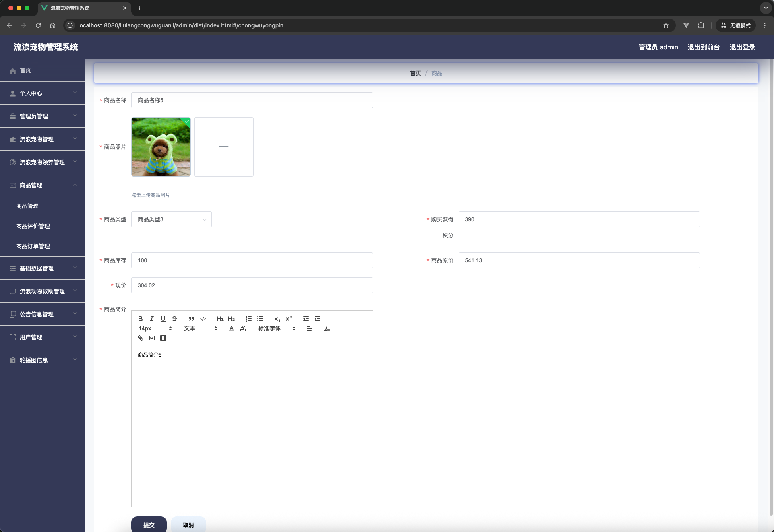Viewport: 774px width, 532px height.
Task: Click the 流浪宠物管理系统 browser tab
Action: tap(84, 8)
